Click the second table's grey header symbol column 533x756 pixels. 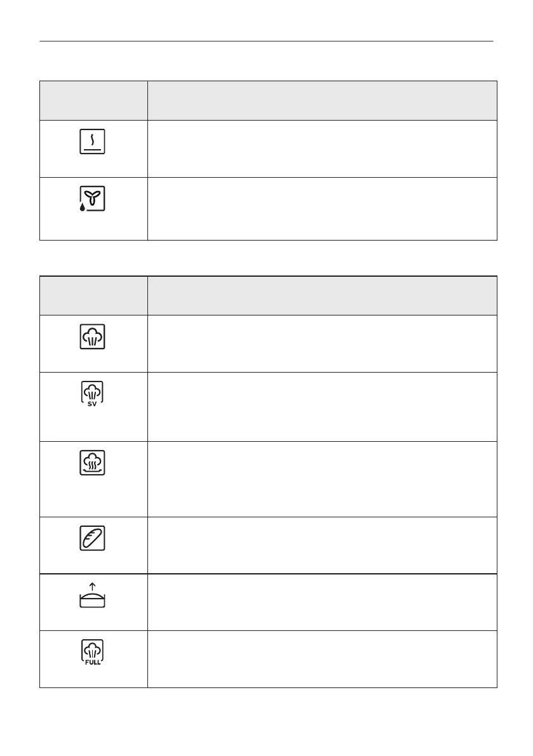93,295
